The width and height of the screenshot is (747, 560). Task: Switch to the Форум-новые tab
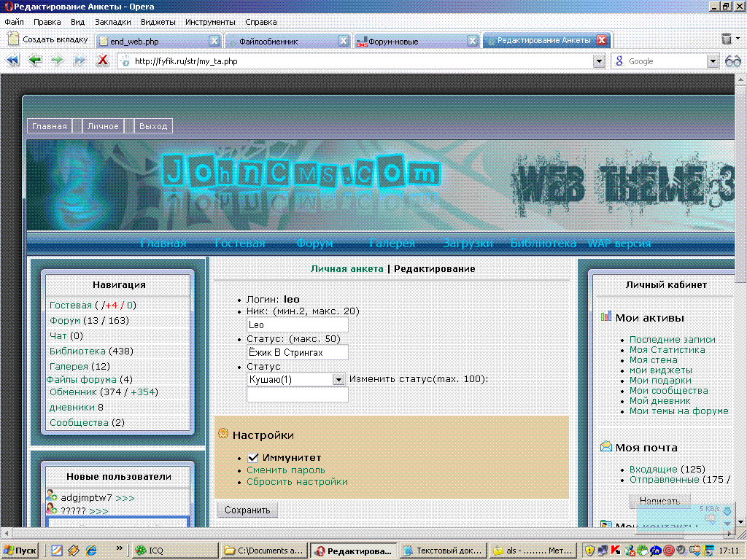[x=409, y=41]
